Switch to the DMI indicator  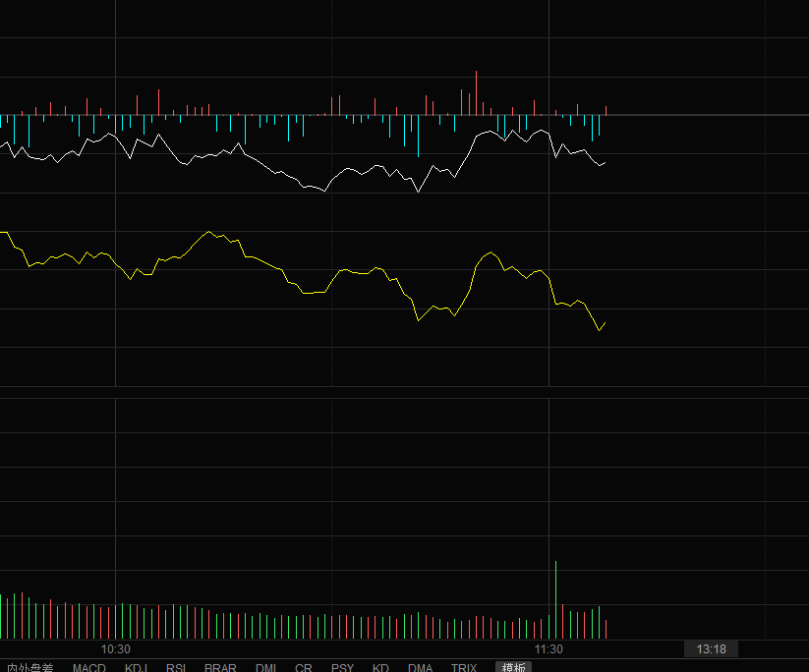(266, 667)
